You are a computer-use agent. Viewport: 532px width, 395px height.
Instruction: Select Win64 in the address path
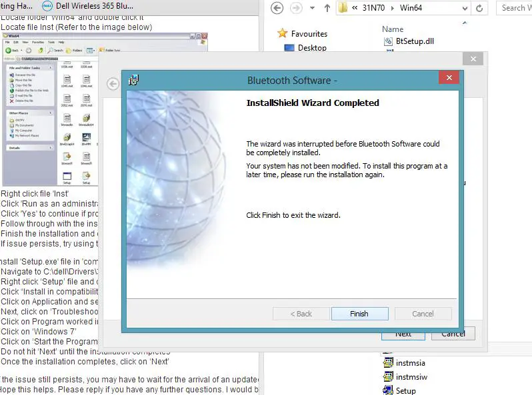pos(411,8)
